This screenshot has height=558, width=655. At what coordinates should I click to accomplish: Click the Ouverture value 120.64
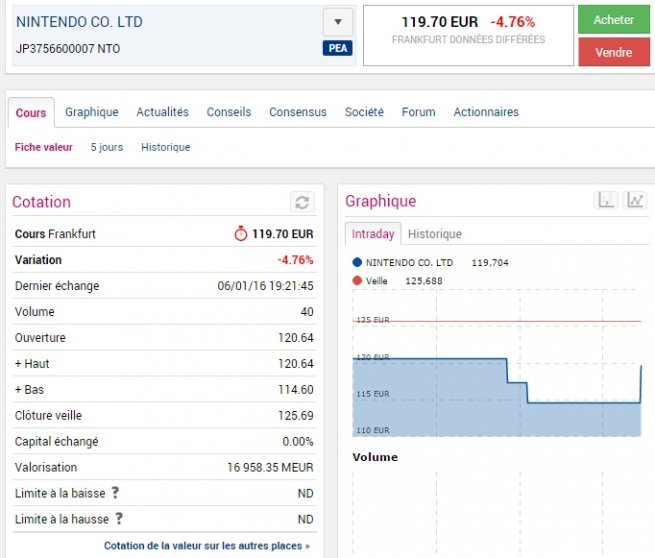(x=296, y=337)
